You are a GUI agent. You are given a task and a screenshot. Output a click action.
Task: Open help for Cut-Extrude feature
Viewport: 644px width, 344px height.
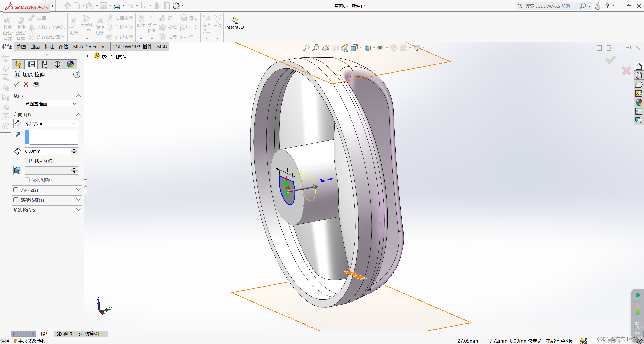pyautogui.click(x=77, y=74)
